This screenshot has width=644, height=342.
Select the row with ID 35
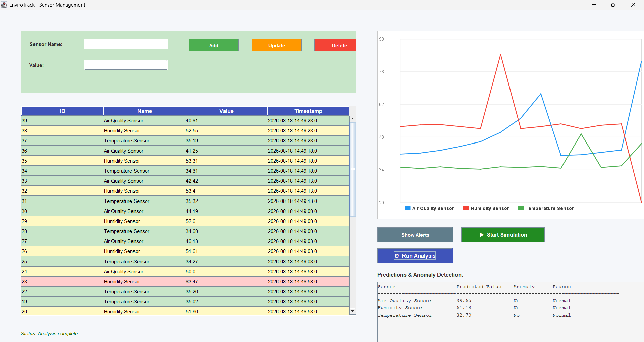click(185, 161)
